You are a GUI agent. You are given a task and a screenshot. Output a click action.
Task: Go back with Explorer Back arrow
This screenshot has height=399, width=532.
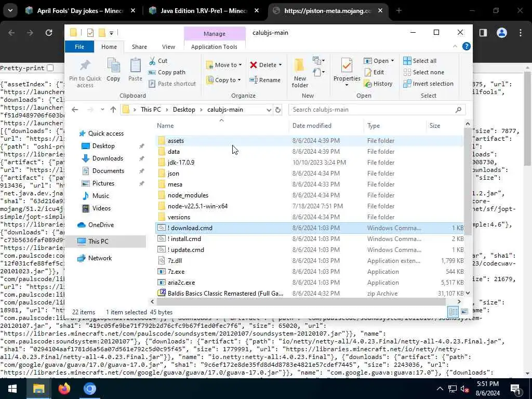point(75,110)
